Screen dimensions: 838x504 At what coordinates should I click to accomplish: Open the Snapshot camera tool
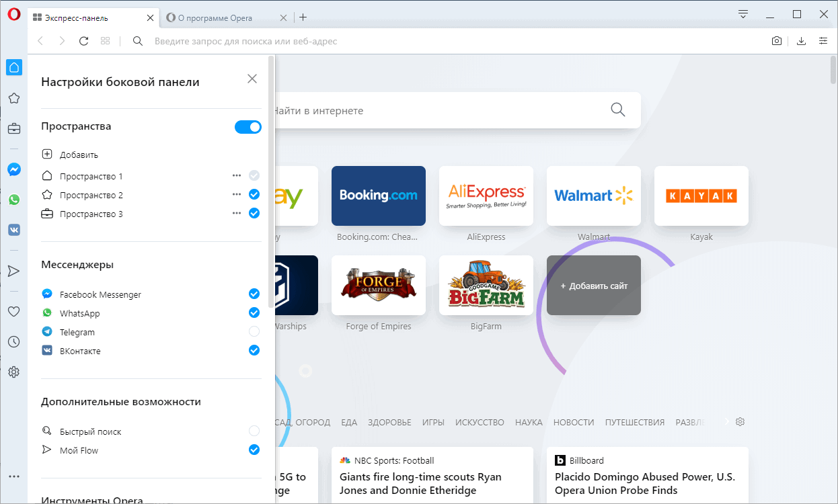tap(777, 41)
